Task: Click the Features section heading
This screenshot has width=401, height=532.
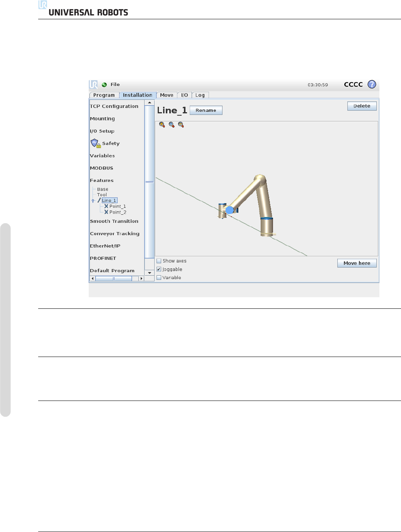Action: click(102, 180)
